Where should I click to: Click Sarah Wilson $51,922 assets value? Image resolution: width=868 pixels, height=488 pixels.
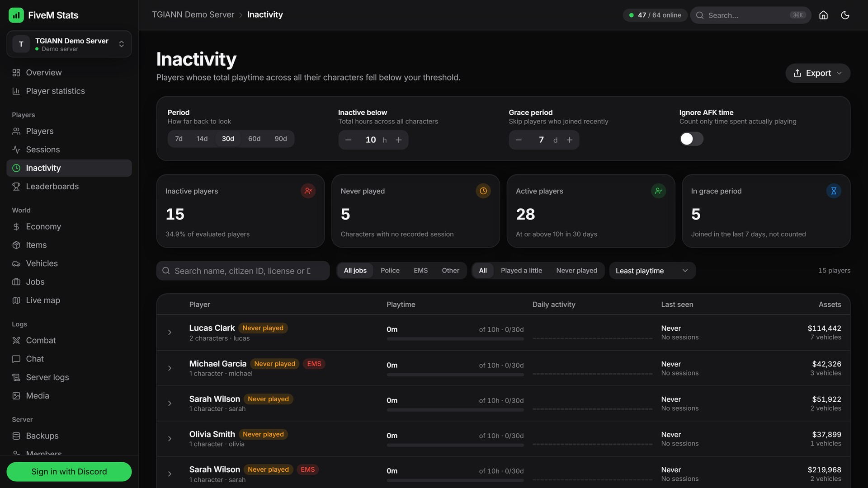click(826, 399)
